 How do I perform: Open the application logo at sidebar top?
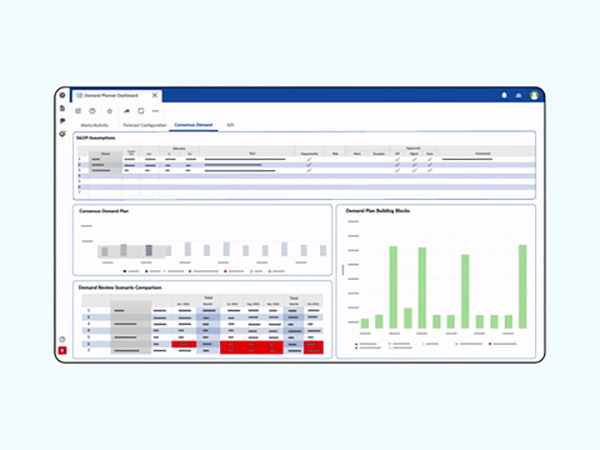pyautogui.click(x=62, y=95)
